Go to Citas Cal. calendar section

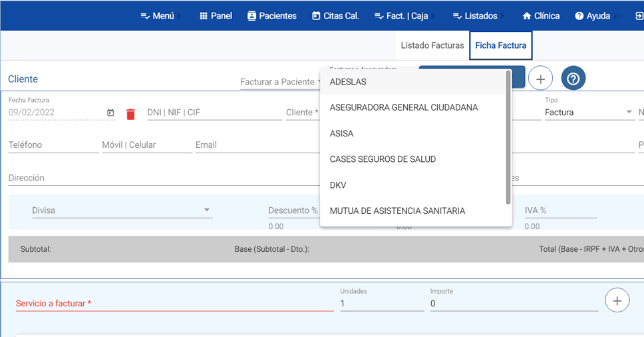pos(335,15)
